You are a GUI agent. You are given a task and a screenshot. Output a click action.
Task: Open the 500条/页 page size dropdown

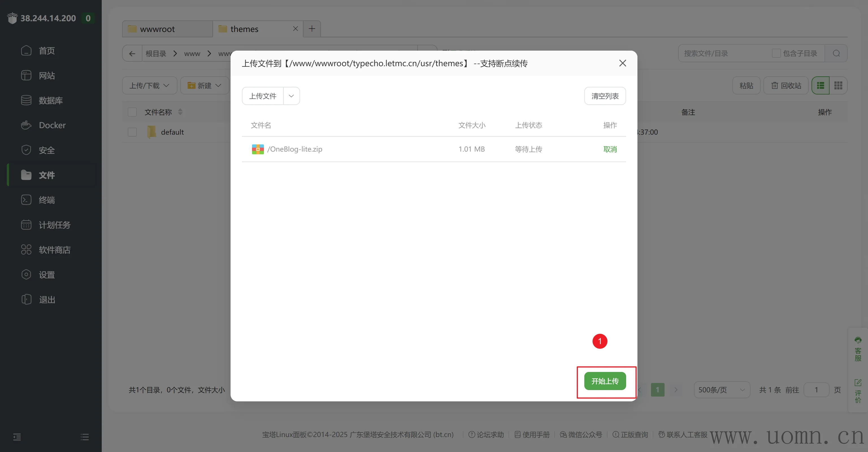(x=721, y=390)
